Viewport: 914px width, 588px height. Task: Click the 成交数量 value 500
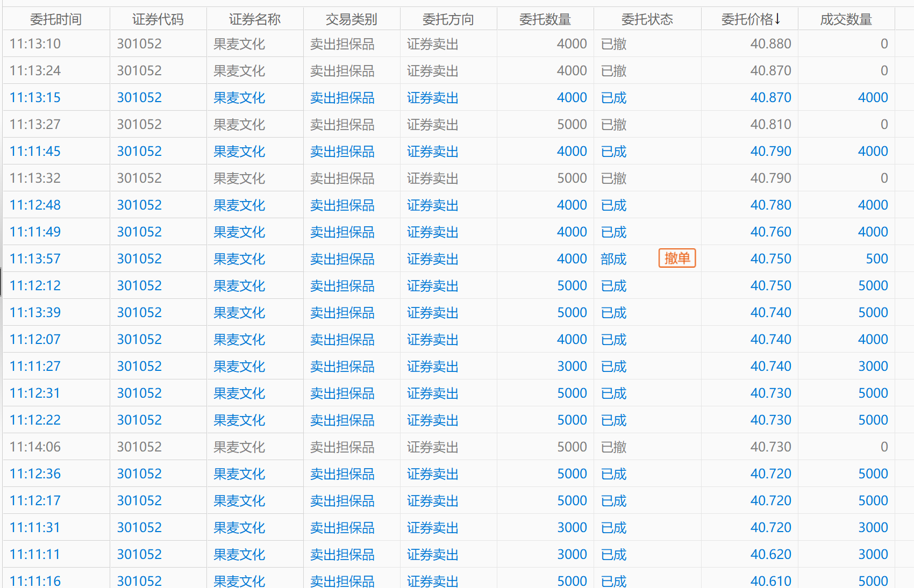877,259
